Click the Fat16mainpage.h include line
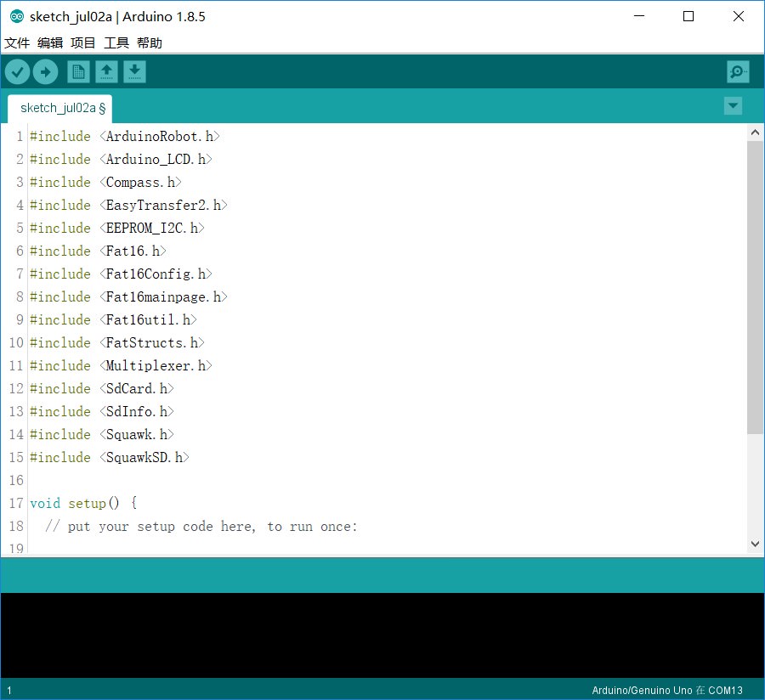The height and width of the screenshot is (700, 765). point(129,296)
